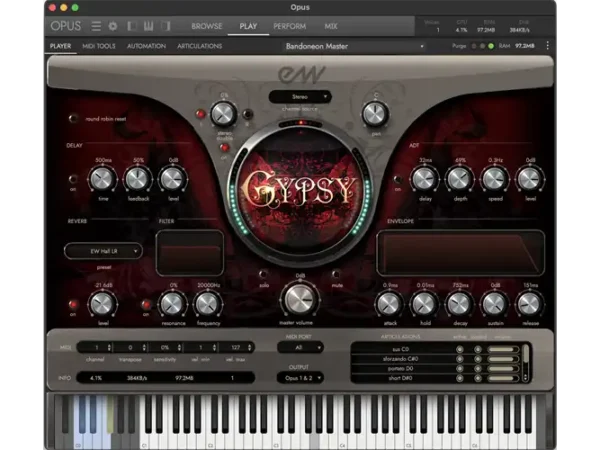Click the envelope graph display

(x=461, y=253)
